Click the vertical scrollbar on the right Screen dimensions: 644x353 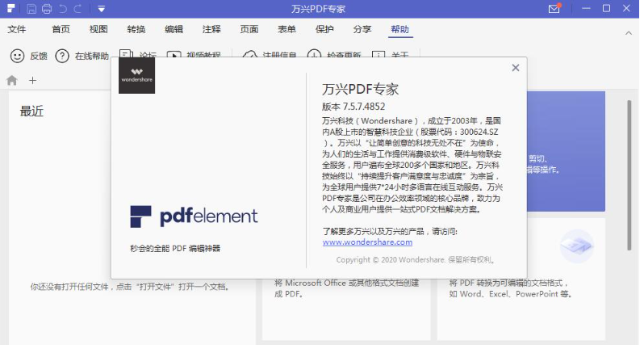tap(629, 175)
